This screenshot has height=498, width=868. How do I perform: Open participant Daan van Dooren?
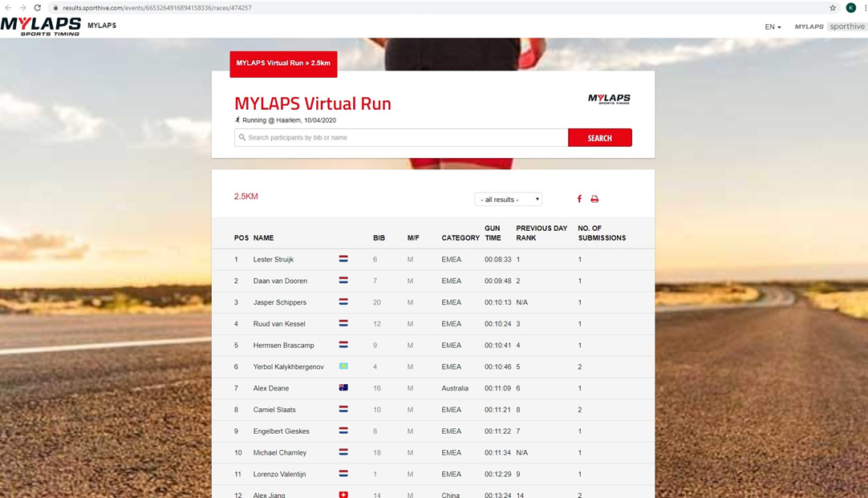280,281
